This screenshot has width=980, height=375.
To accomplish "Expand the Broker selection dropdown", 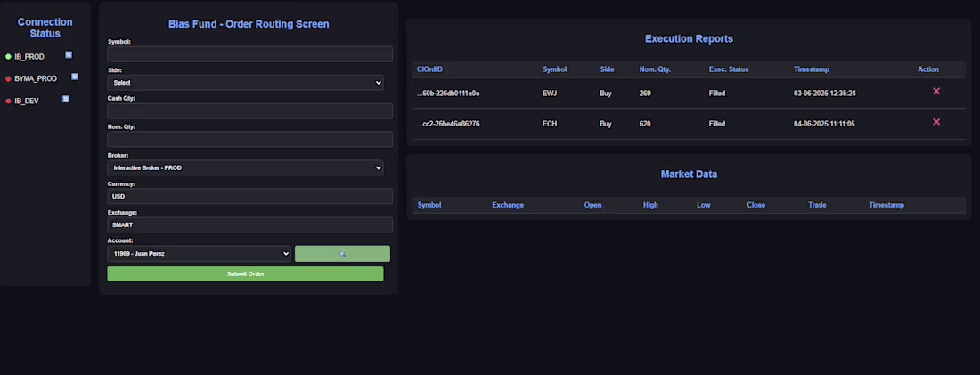I will pos(245,167).
